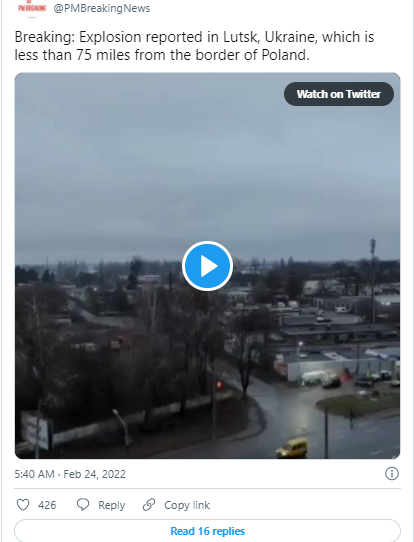
Task: Click the yellow car in video thumbnail
Action: point(292,448)
